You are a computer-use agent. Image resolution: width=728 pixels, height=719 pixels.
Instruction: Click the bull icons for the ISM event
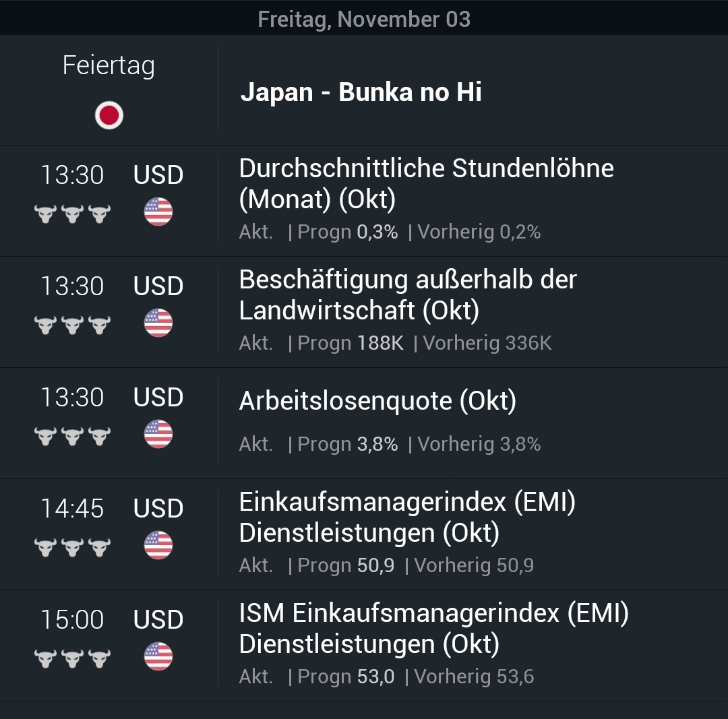[x=71, y=657]
